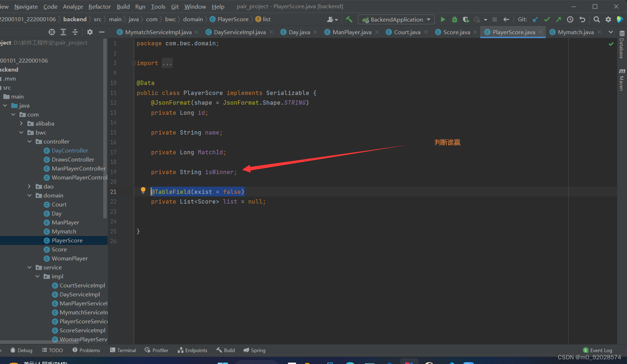This screenshot has height=364, width=627.
Task: Show hidden editor tabs chevron
Action: (611, 32)
